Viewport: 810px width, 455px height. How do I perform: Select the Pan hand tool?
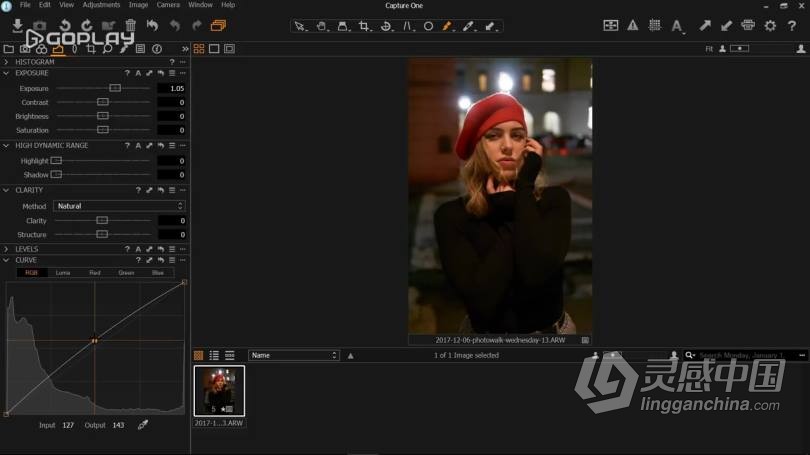pyautogui.click(x=321, y=26)
